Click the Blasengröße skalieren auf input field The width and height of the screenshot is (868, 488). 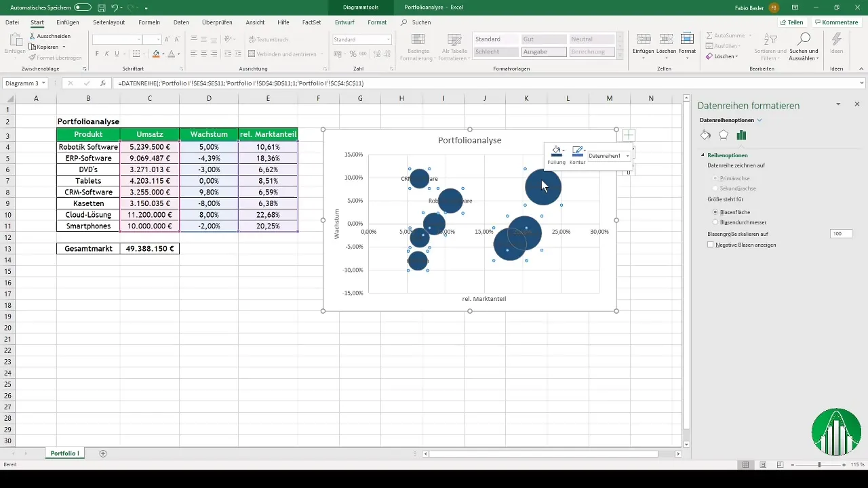[841, 233]
